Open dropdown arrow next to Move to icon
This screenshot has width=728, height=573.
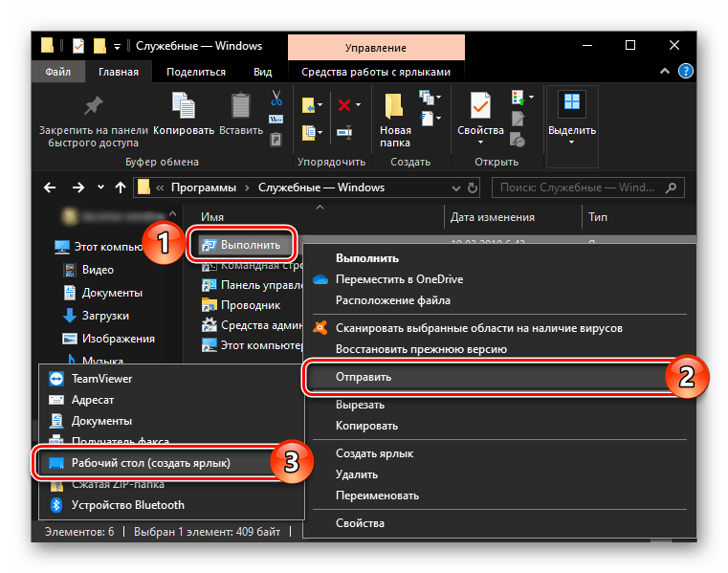click(320, 105)
